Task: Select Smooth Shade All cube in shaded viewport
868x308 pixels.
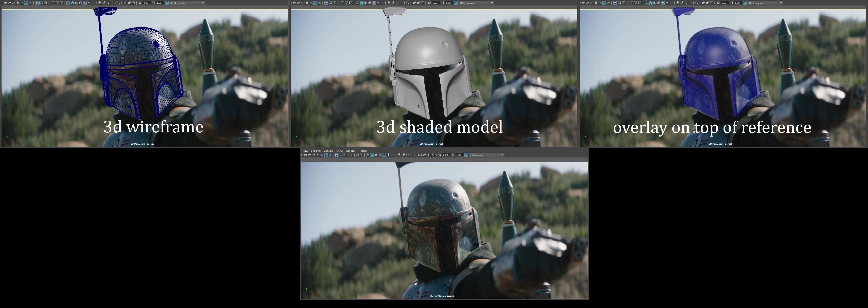Action: tap(362, 3)
